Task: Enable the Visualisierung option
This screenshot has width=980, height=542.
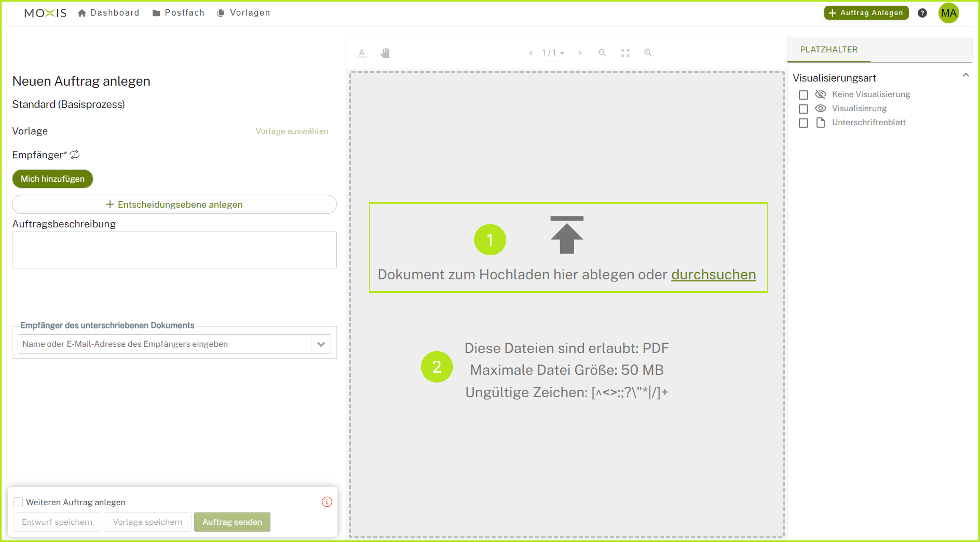Action: 803,109
